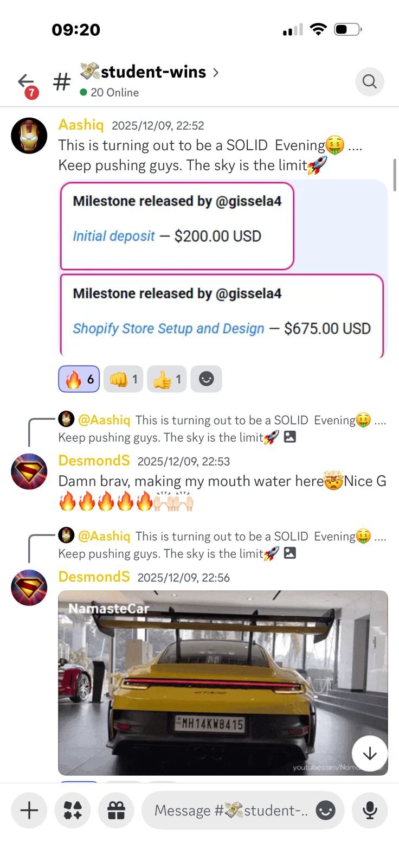
Task: Open the milestone payment screenshot
Action: [222, 269]
